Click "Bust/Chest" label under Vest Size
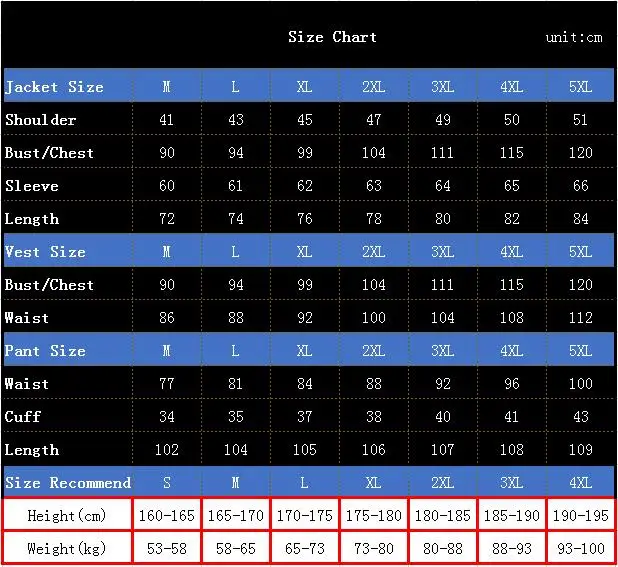 pyautogui.click(x=49, y=284)
